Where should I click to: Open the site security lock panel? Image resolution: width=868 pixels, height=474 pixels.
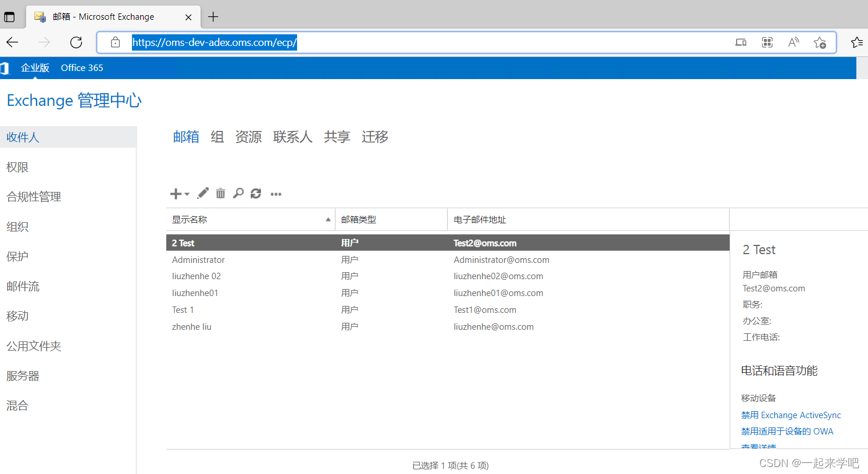[115, 42]
